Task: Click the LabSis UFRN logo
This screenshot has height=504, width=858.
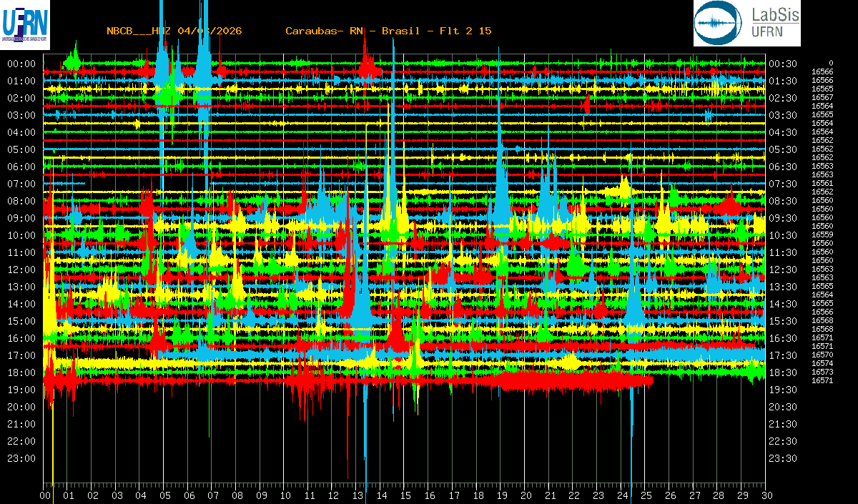Action: pos(746,23)
